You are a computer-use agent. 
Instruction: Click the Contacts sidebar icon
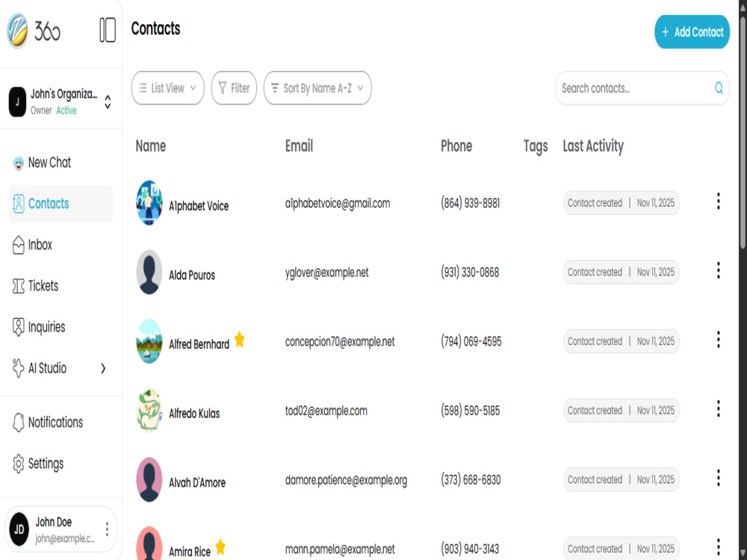(18, 204)
